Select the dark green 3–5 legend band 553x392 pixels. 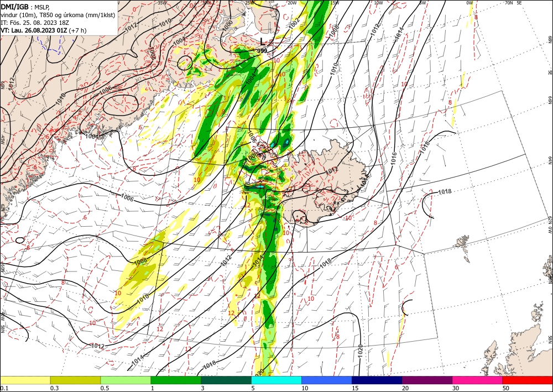click(x=226, y=380)
